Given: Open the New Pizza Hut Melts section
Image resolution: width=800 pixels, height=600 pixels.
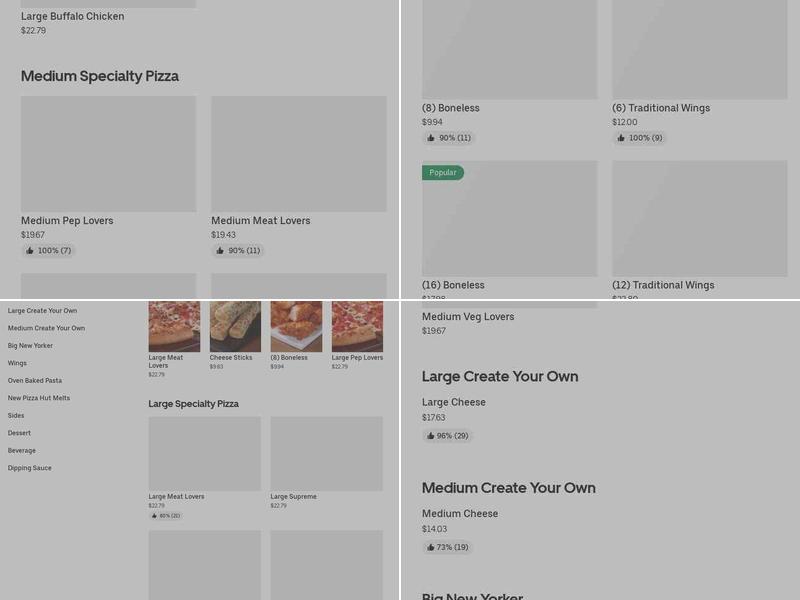Looking at the screenshot, I should click(38, 398).
